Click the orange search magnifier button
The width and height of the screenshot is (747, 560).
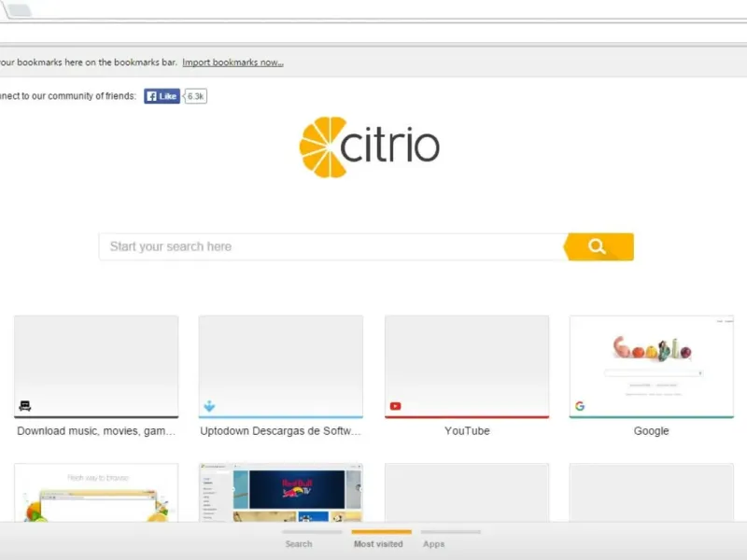pyautogui.click(x=599, y=246)
